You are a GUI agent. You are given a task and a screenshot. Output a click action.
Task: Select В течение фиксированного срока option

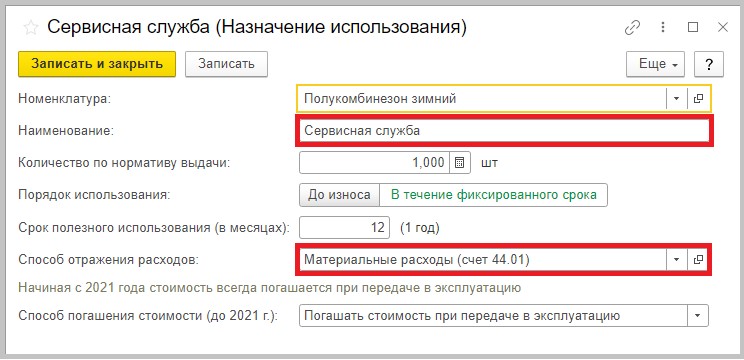point(493,195)
